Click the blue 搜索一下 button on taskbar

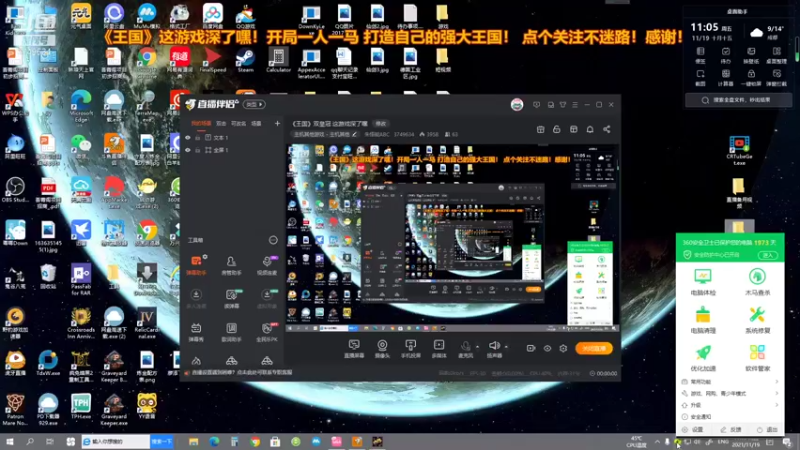point(162,441)
